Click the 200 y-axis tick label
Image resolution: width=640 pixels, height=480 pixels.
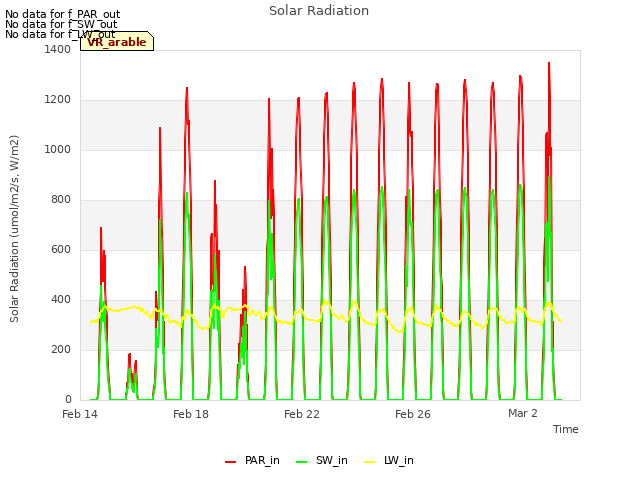61,349
